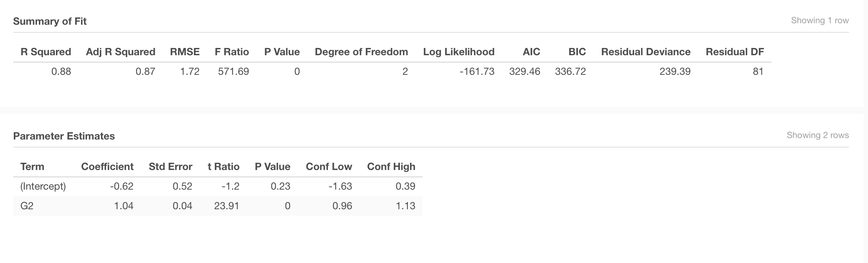The image size is (868, 263).
Task: Select the Term column header
Action: [x=32, y=167]
